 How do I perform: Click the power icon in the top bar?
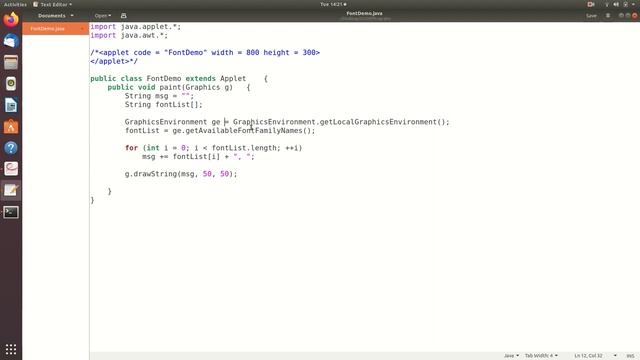click(625, 4)
